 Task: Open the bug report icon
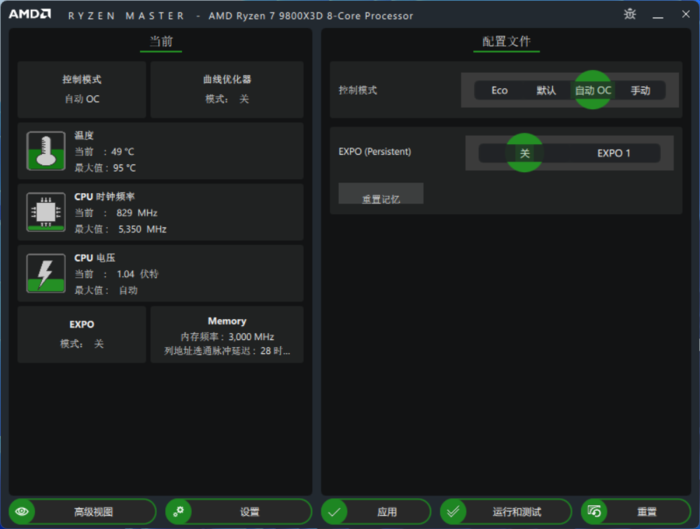(x=629, y=14)
